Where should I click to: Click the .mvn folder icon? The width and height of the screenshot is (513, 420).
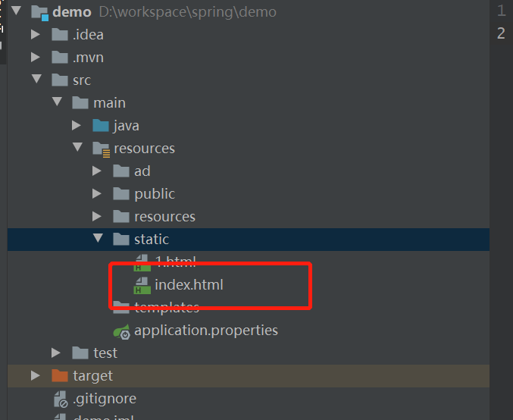coord(60,58)
